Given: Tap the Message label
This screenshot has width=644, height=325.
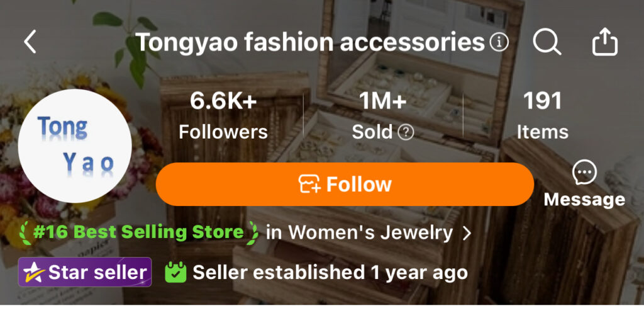Looking at the screenshot, I should tap(584, 200).
